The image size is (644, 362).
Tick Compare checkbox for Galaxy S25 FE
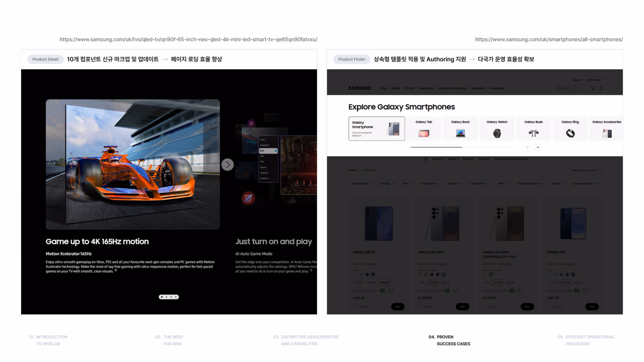[x=355, y=306]
